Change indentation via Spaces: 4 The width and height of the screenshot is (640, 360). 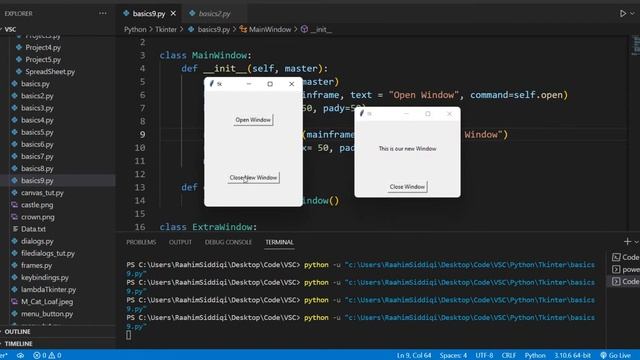pyautogui.click(x=453, y=356)
